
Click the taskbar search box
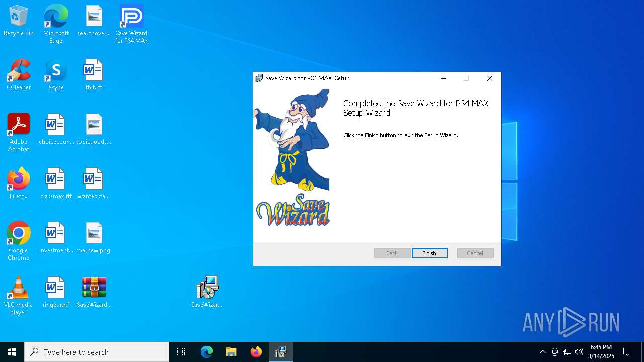[97, 352]
